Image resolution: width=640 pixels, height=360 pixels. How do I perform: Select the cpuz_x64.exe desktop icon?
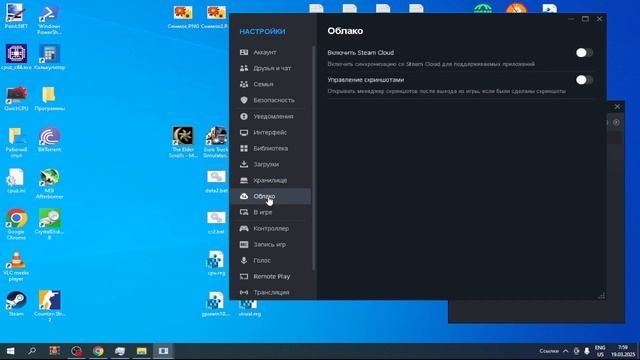pyautogui.click(x=16, y=57)
